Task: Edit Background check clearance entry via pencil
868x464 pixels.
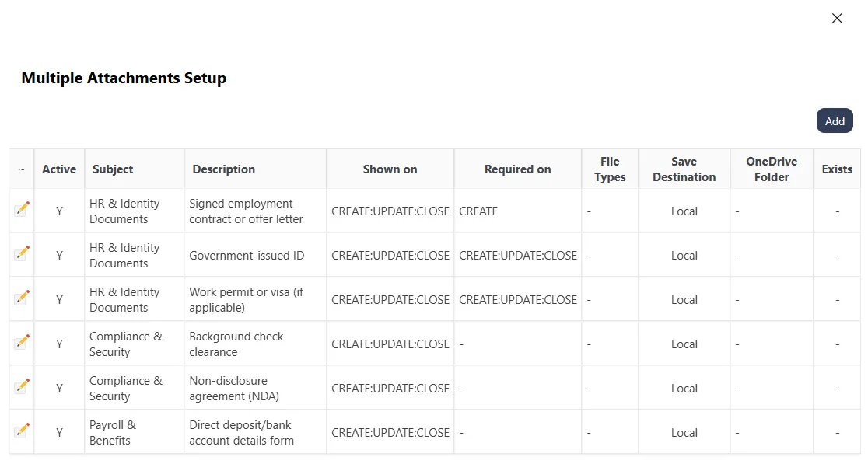Action: (22, 341)
